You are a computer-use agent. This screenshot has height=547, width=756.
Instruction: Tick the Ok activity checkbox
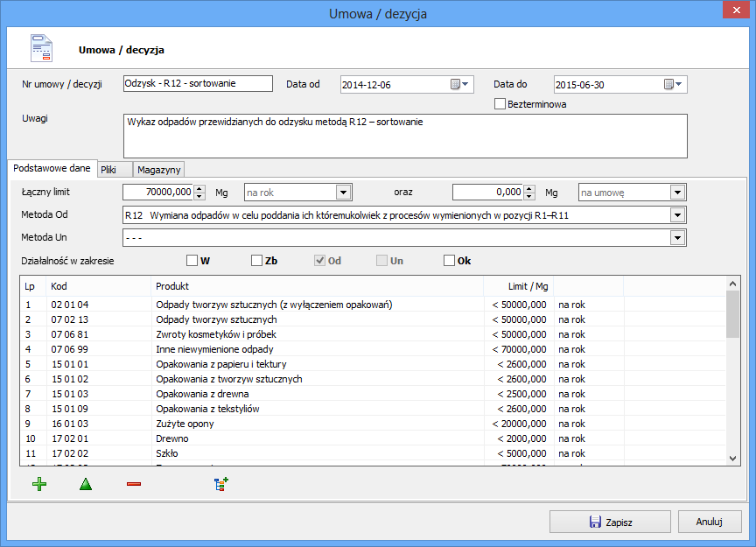coord(449,260)
